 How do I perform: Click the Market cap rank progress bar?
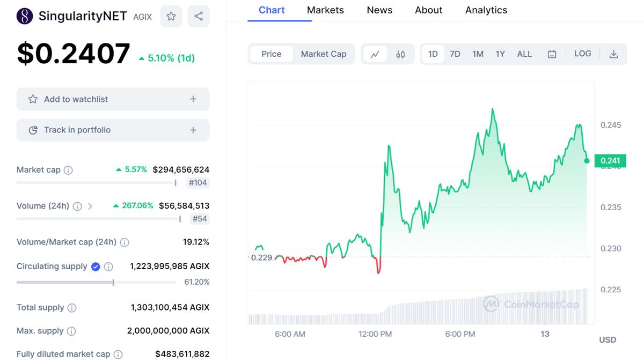click(x=97, y=183)
